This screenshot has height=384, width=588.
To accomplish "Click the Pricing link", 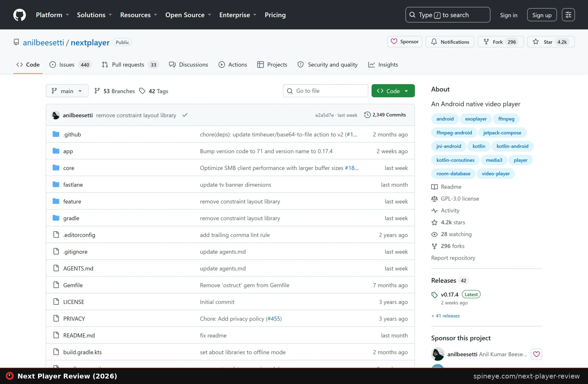I will coord(275,15).
